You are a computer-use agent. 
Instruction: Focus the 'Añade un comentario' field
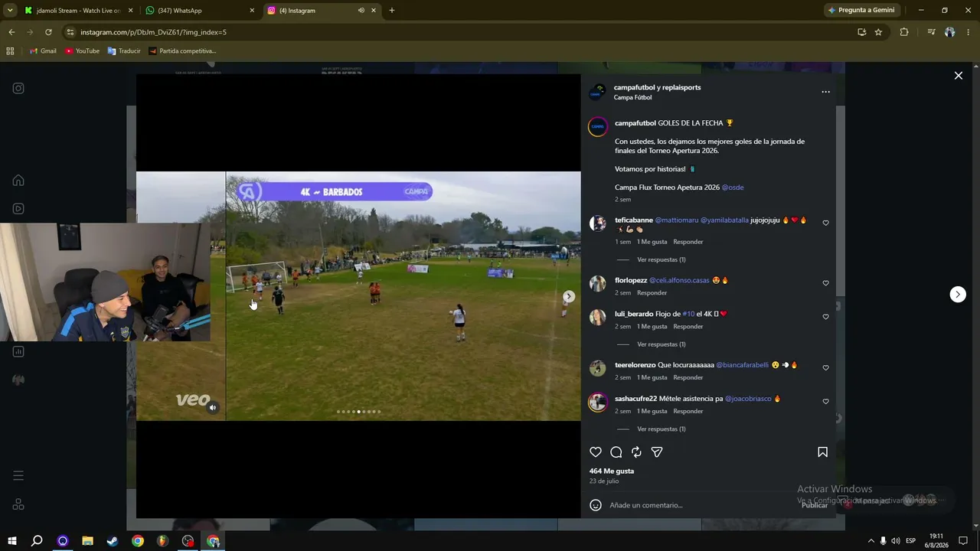pos(701,505)
